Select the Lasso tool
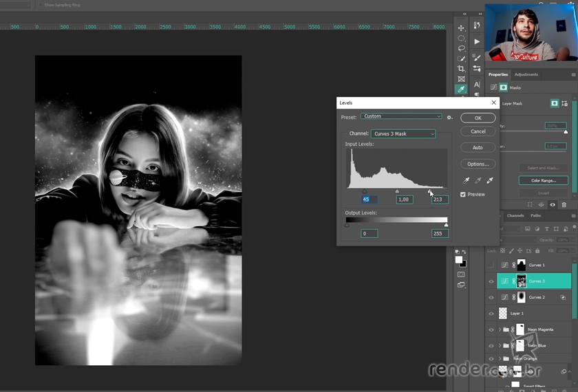The image size is (578, 392). pos(461,49)
